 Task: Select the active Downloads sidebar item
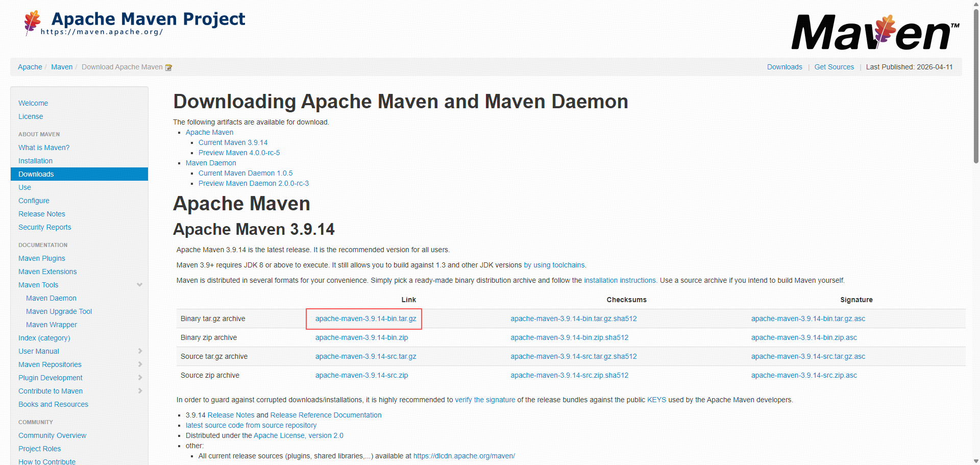click(79, 174)
